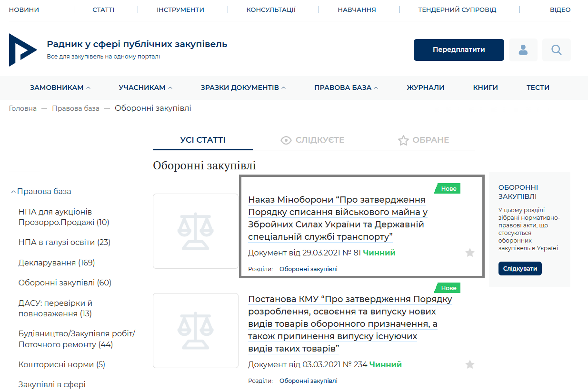The image size is (588, 391).
Task: Collapse the Правова база sidebar section
Action: click(x=13, y=192)
